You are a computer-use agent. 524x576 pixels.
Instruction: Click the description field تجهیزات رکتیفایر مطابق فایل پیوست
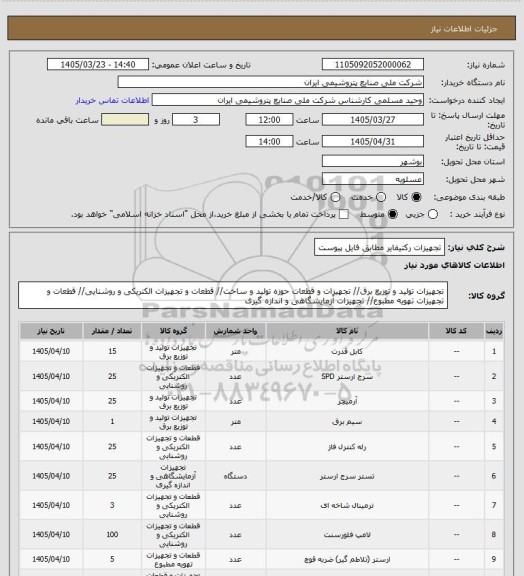coord(379,248)
